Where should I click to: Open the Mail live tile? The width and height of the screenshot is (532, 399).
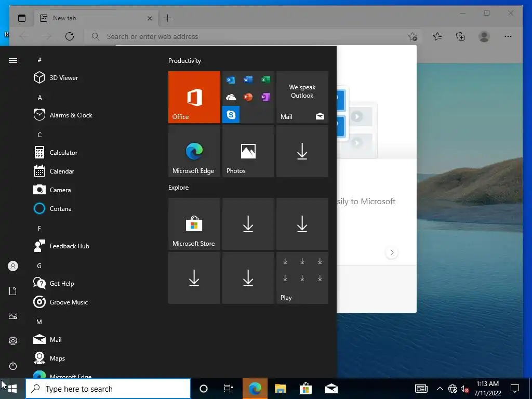click(x=302, y=97)
